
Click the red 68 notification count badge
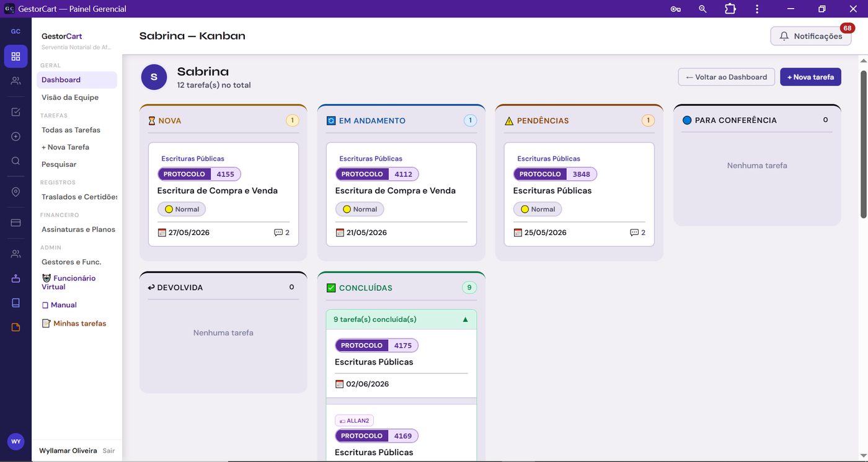pyautogui.click(x=847, y=28)
